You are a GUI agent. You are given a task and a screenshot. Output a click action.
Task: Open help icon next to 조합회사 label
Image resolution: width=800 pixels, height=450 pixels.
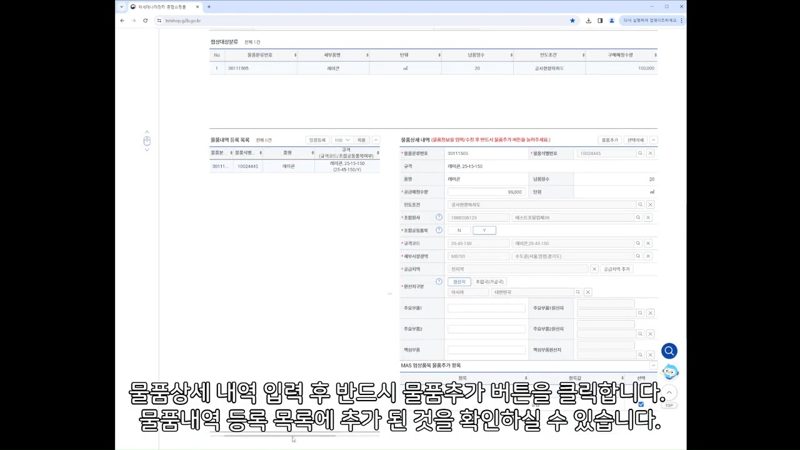(x=439, y=217)
